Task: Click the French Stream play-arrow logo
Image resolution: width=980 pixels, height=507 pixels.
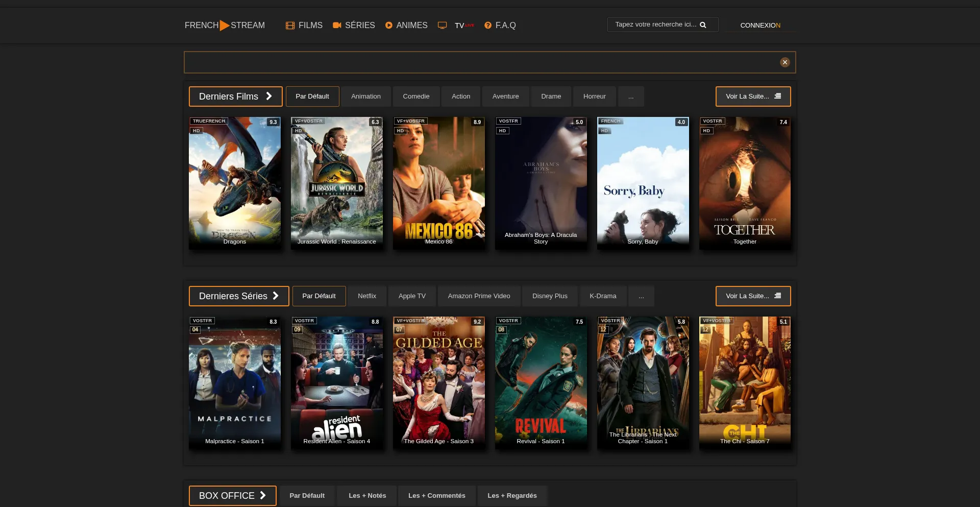Action: coord(225,25)
